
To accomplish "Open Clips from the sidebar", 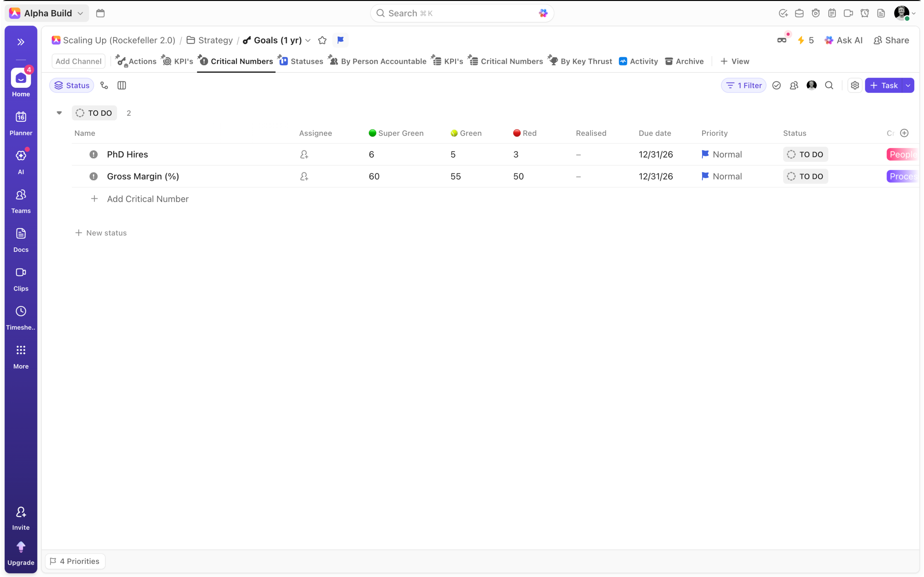I will click(21, 279).
